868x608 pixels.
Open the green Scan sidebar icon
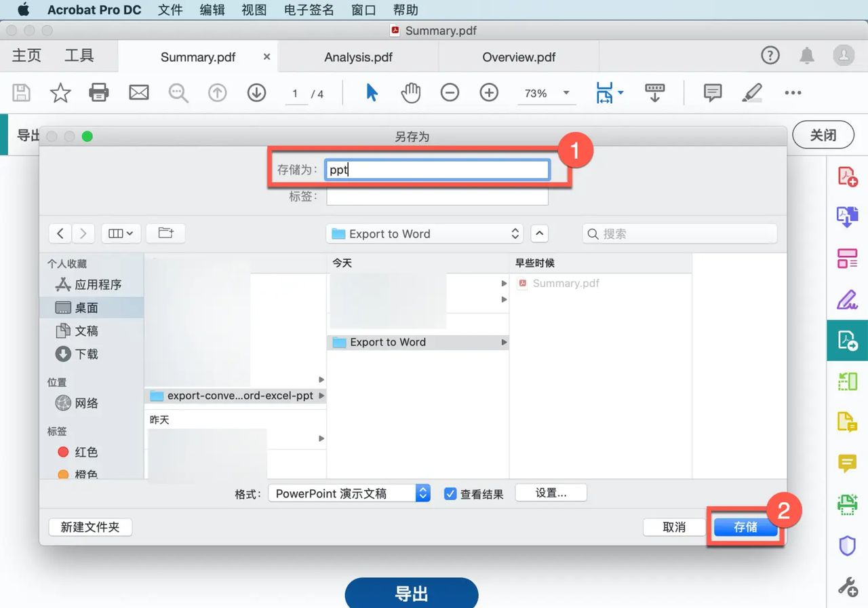[x=848, y=505]
